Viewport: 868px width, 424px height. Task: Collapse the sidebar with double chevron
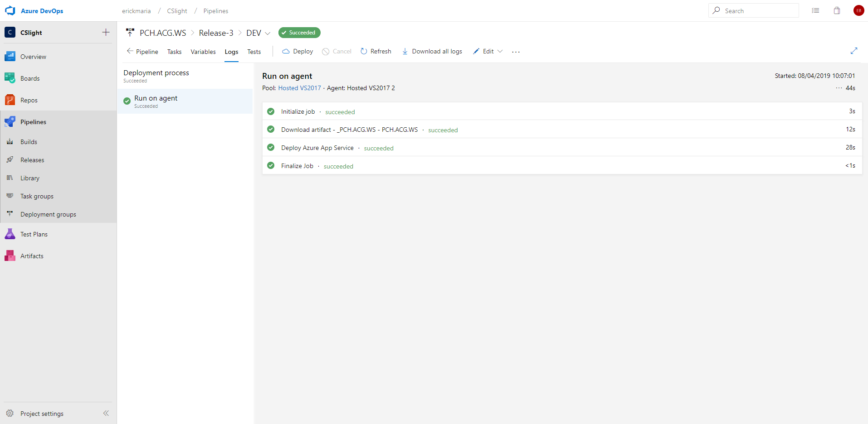(x=106, y=413)
